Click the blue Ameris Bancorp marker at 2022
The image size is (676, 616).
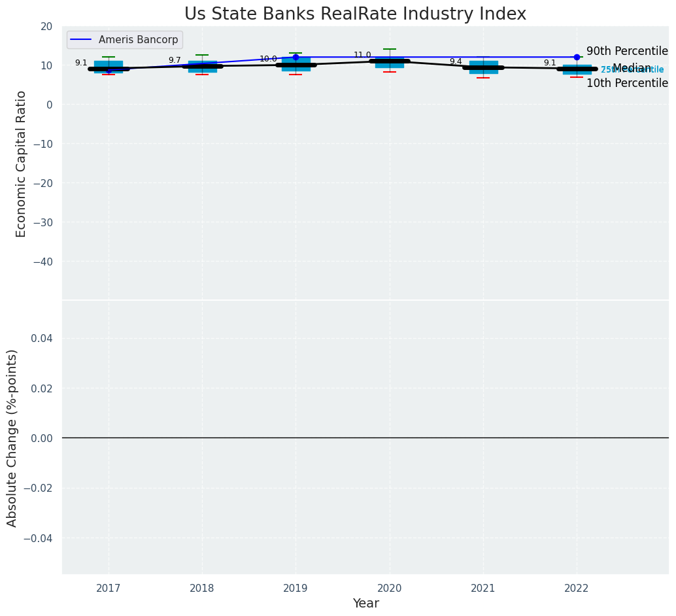(x=577, y=57)
